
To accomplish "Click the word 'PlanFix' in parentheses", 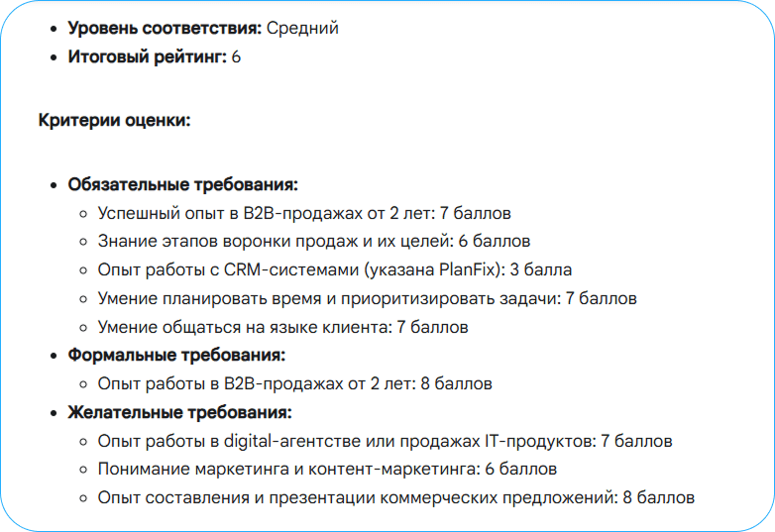I will pos(467,269).
